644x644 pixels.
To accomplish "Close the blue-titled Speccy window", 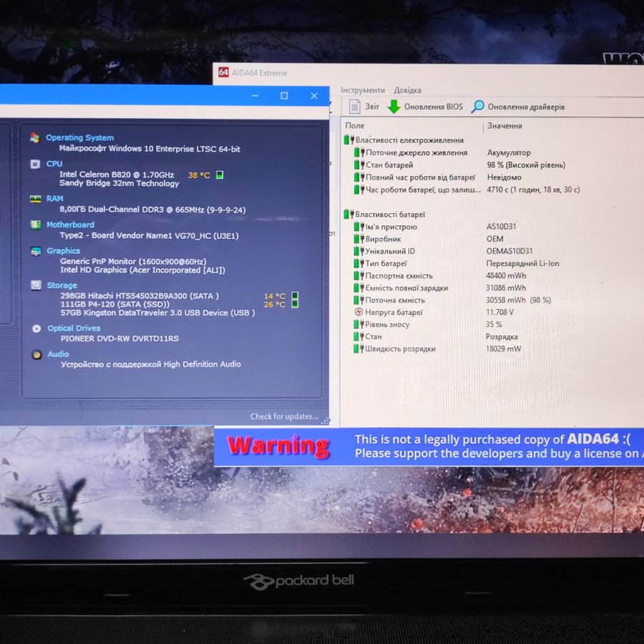I will tap(314, 96).
